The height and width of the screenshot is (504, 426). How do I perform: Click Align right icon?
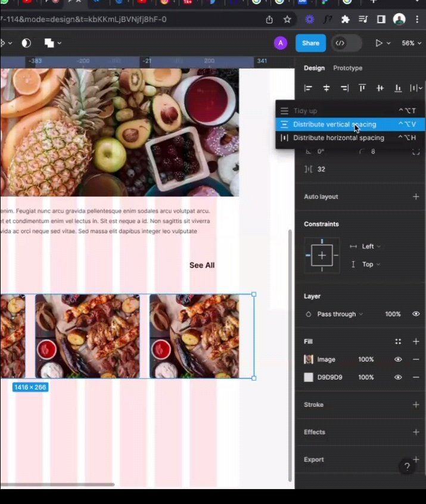coord(344,88)
